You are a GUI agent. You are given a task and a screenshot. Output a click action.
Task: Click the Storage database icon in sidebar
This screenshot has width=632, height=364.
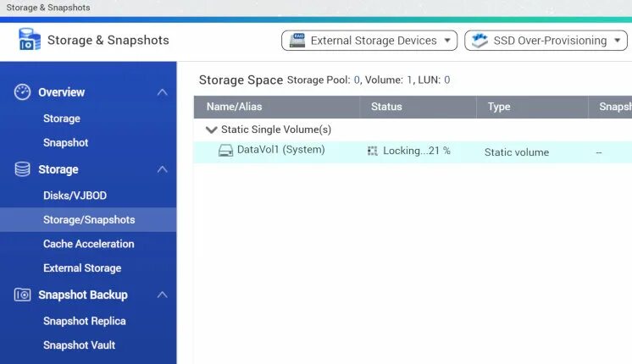tap(23, 169)
